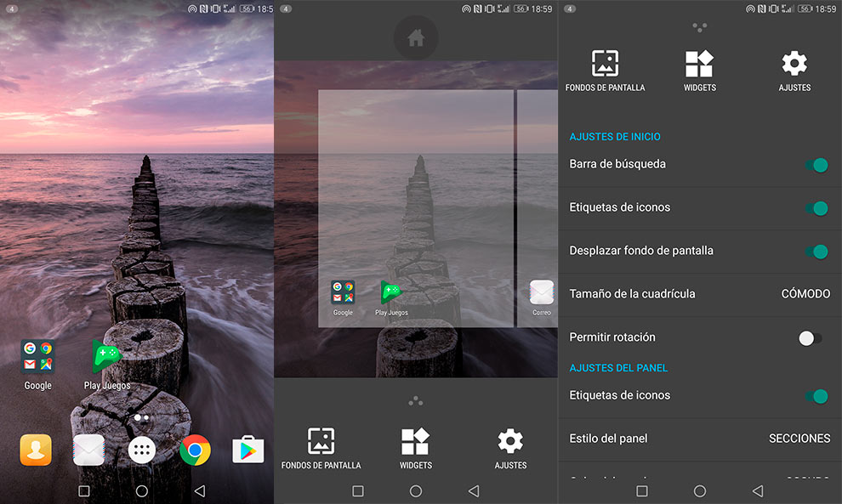This screenshot has width=842, height=504.
Task: Turn off Etiquetas de iconos under Ajustes de inicio
Action: click(816, 208)
